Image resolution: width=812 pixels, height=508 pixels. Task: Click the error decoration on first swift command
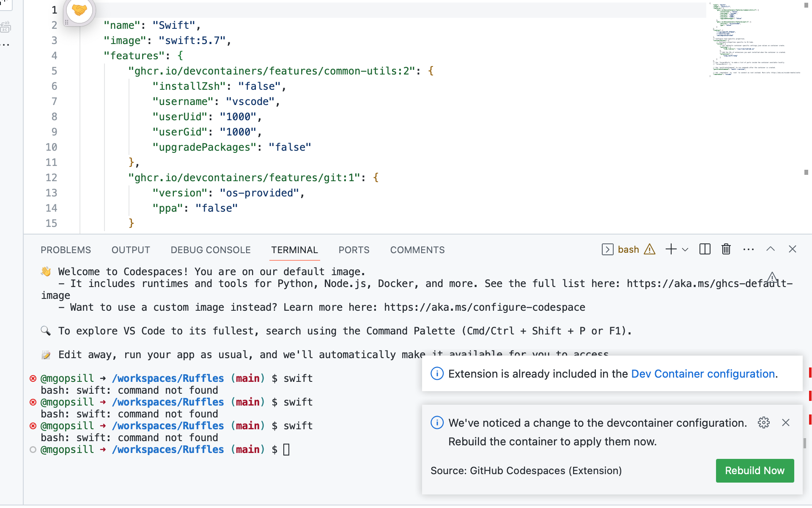click(33, 378)
